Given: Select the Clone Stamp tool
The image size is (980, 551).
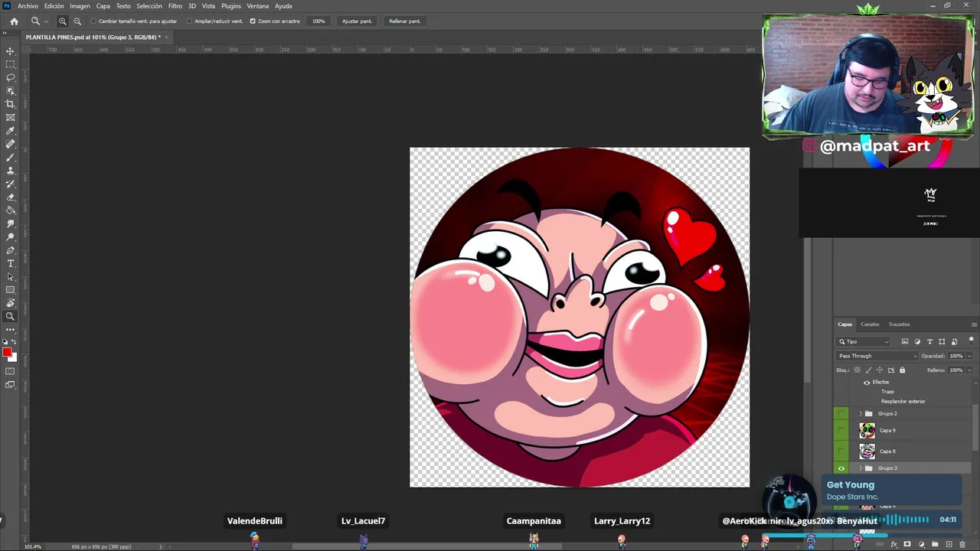Looking at the screenshot, I should (x=10, y=171).
